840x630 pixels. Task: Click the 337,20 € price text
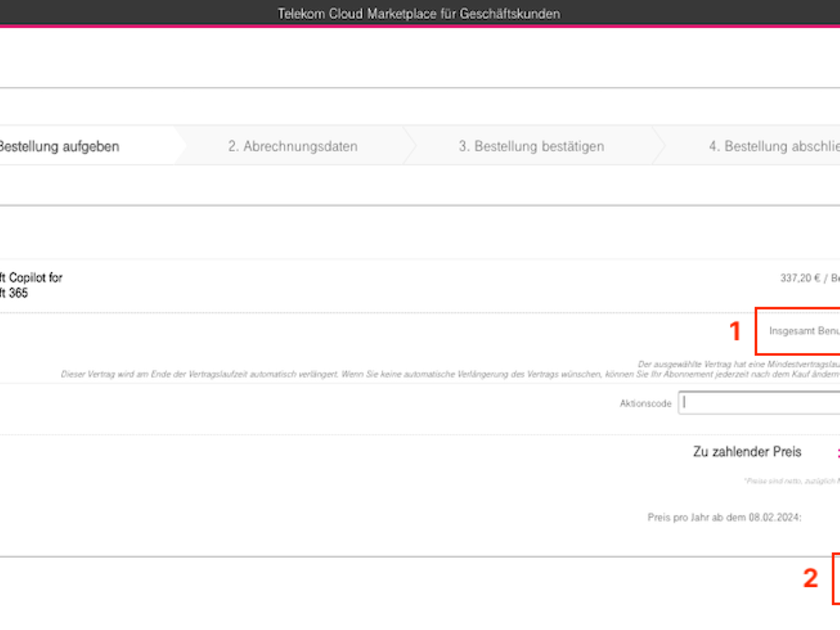click(x=800, y=278)
